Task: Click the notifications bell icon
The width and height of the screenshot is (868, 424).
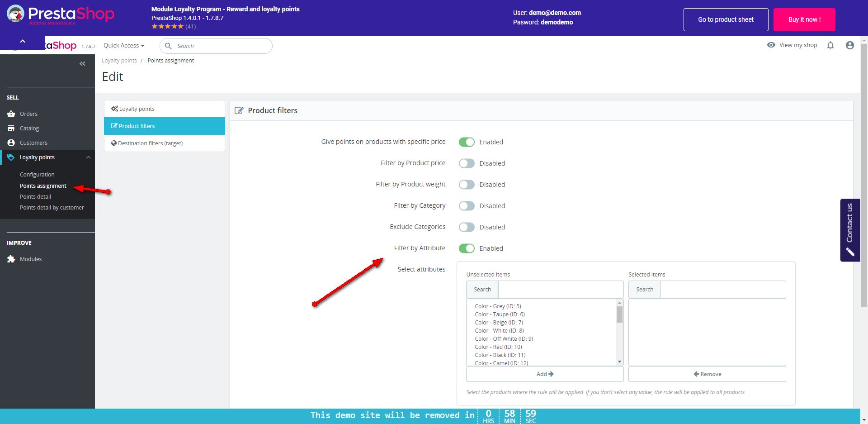Action: (x=830, y=45)
